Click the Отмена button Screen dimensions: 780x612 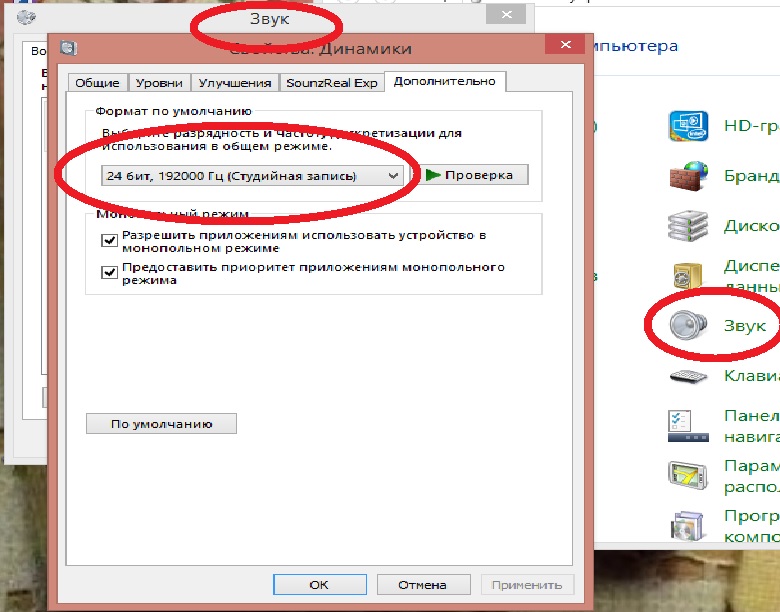pos(423,585)
